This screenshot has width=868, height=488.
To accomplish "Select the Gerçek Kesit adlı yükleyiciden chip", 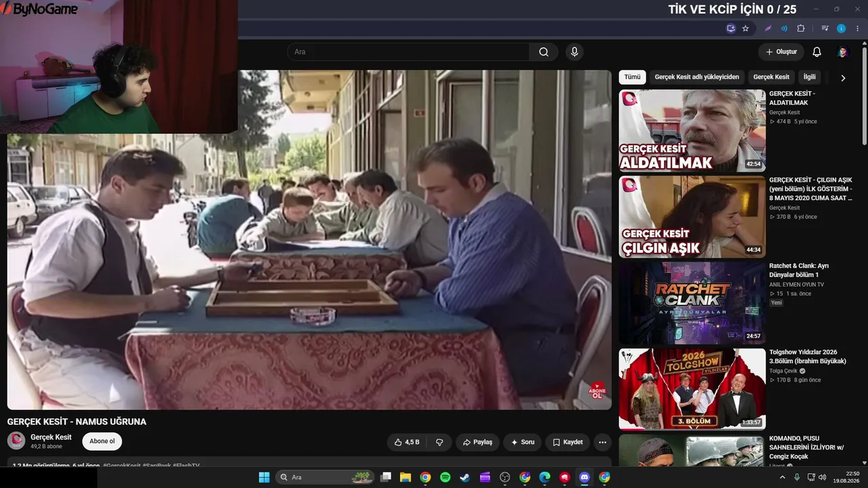I will 697,77.
